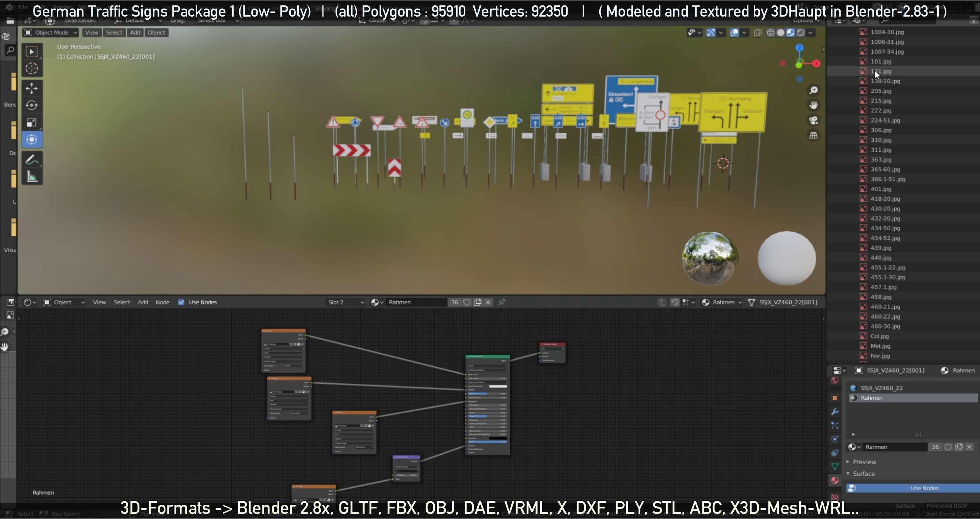The width and height of the screenshot is (980, 519).
Task: Switch viewport shading to Wireframe
Action: [x=771, y=33]
